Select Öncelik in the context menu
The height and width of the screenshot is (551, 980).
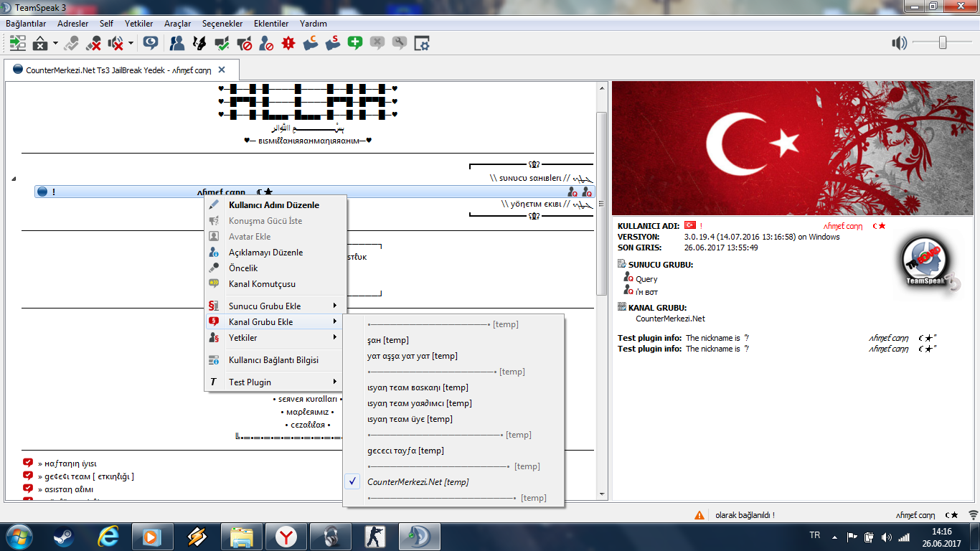[275, 268]
